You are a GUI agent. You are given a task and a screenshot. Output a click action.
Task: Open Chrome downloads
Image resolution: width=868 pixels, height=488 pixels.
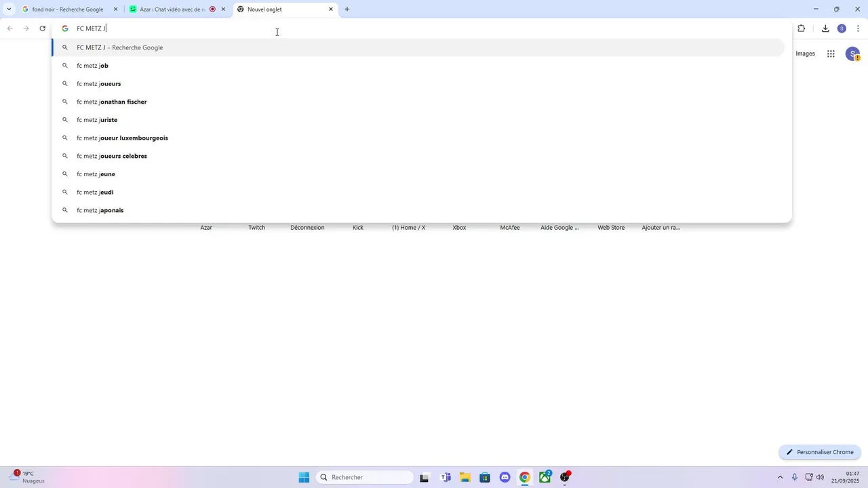(825, 28)
